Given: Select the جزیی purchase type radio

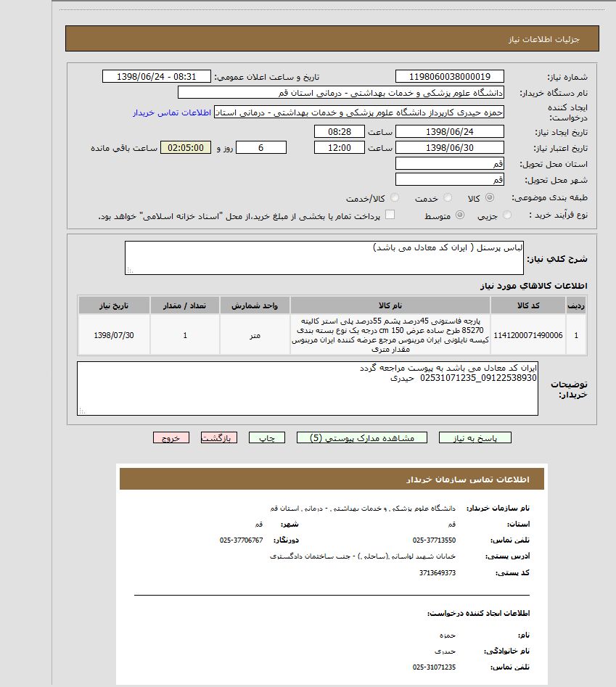Looking at the screenshot, I should coord(506,215).
